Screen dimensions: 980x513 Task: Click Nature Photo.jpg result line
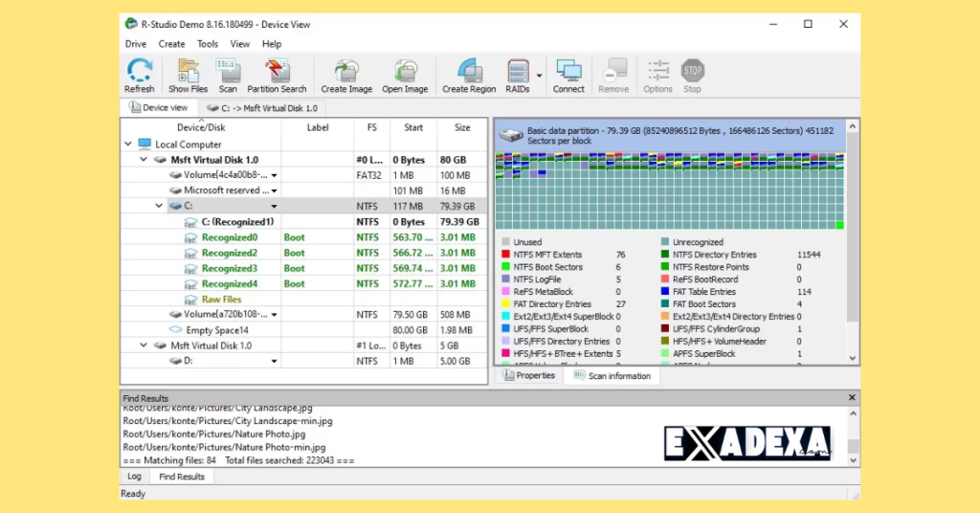pos(213,435)
